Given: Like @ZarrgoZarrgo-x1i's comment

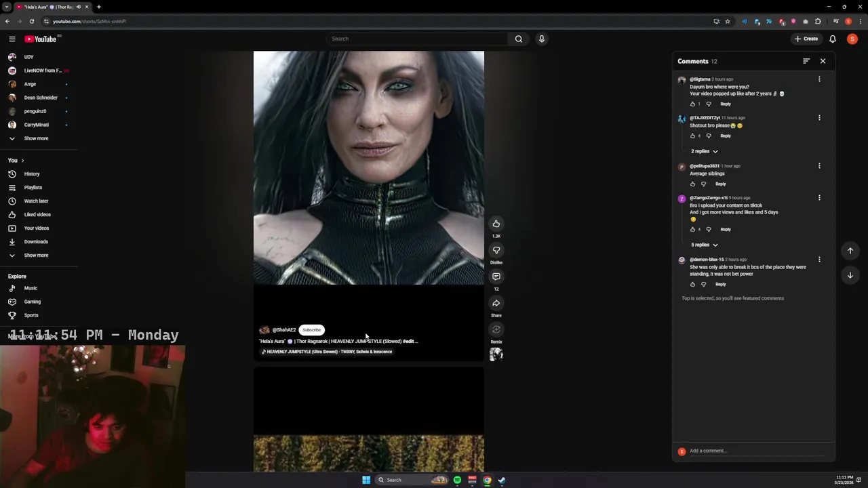Looking at the screenshot, I should click(692, 229).
